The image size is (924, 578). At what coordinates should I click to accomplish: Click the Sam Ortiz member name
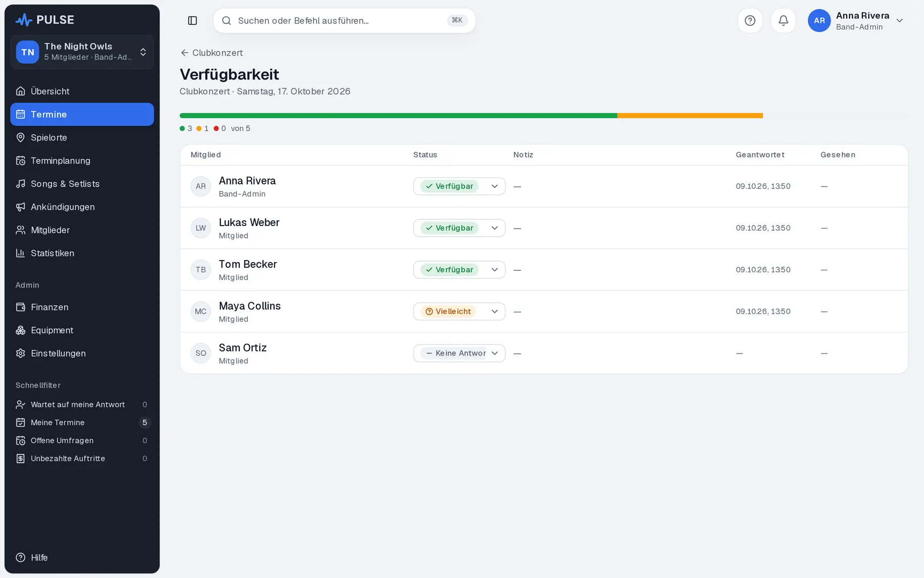click(x=243, y=347)
